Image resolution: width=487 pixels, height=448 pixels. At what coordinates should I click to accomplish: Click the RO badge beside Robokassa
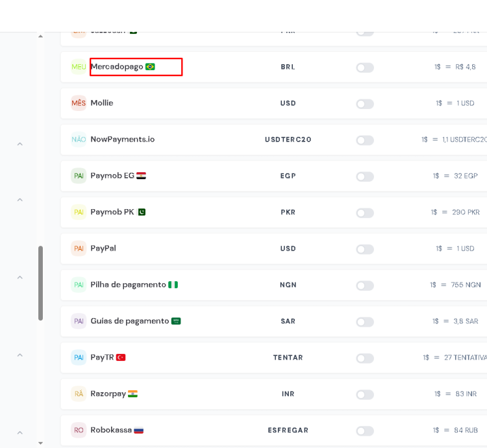79,430
